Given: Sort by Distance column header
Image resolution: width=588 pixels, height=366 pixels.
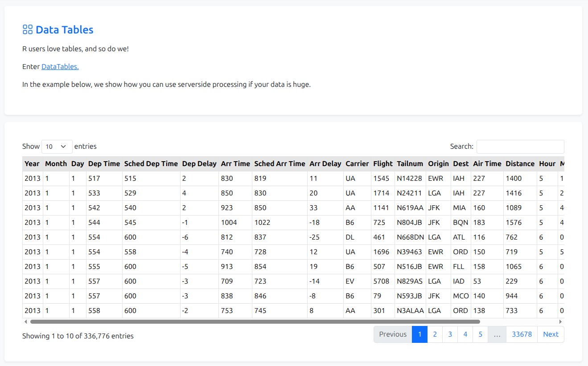Looking at the screenshot, I should pos(520,164).
